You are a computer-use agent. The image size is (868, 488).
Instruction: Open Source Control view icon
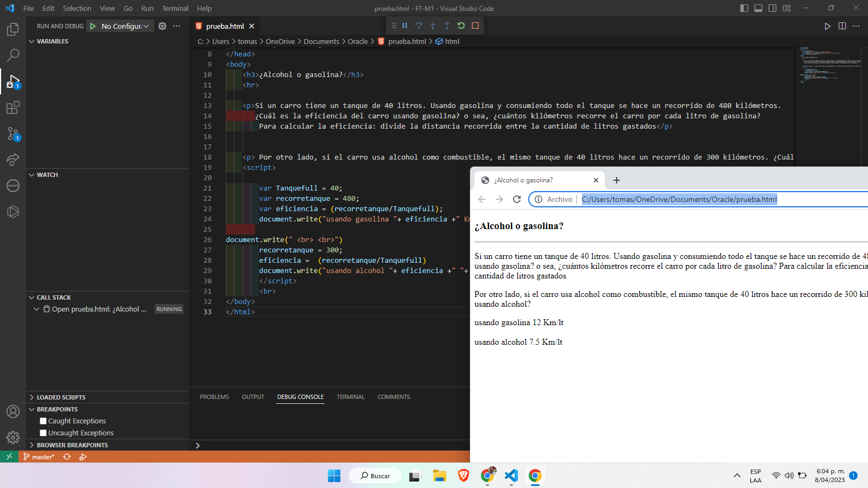tap(13, 134)
